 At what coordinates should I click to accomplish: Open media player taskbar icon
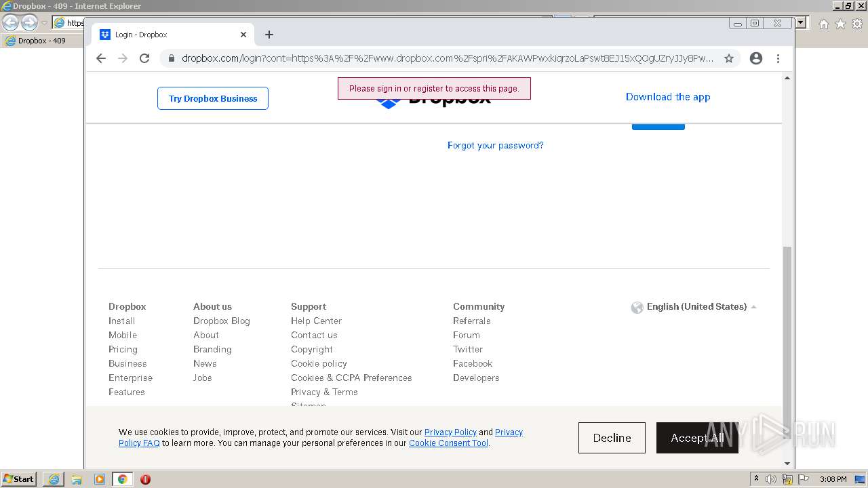100,479
